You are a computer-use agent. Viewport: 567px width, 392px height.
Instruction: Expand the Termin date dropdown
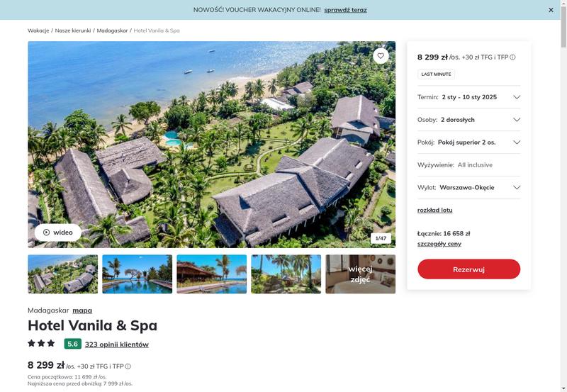coord(469,97)
